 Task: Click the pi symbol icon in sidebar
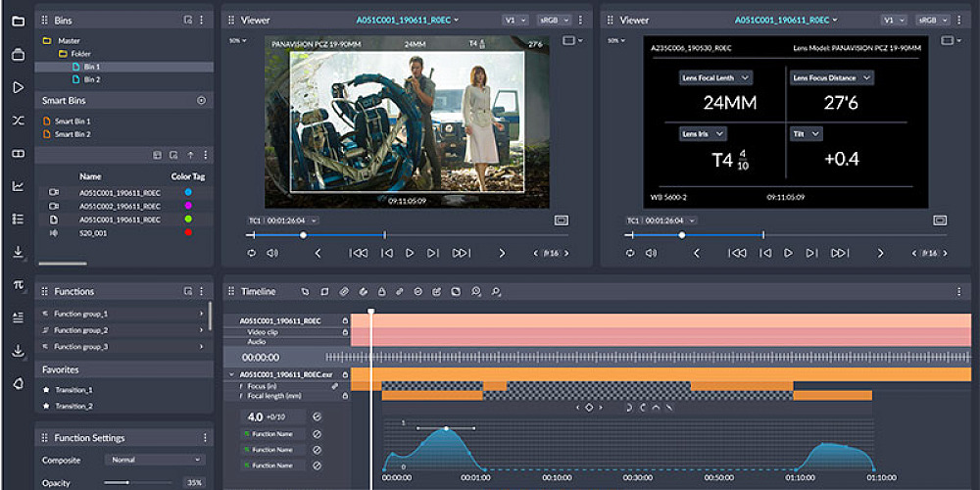(18, 285)
